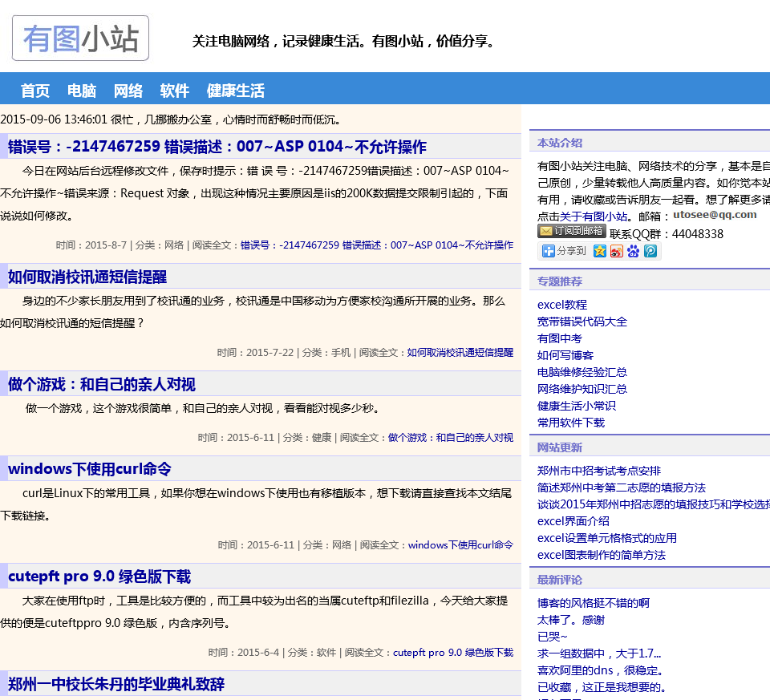
Task: Open 健康生活 category in navigation
Action: click(235, 91)
